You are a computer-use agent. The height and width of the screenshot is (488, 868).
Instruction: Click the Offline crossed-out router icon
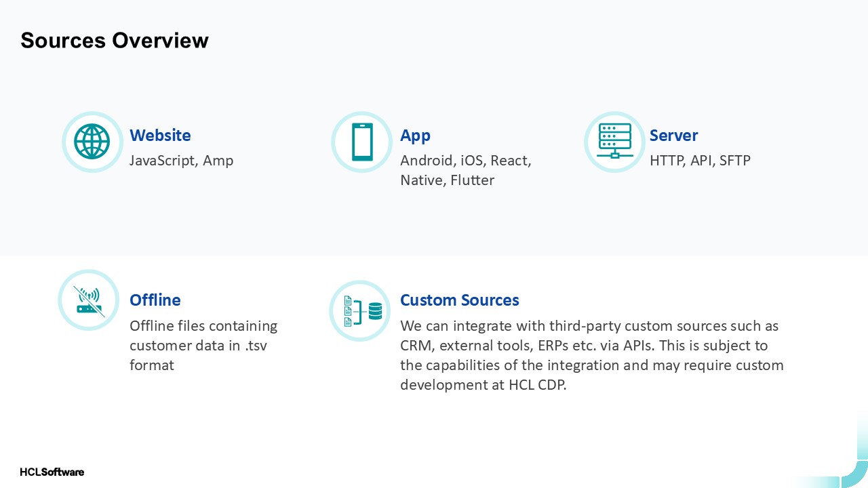click(x=89, y=300)
